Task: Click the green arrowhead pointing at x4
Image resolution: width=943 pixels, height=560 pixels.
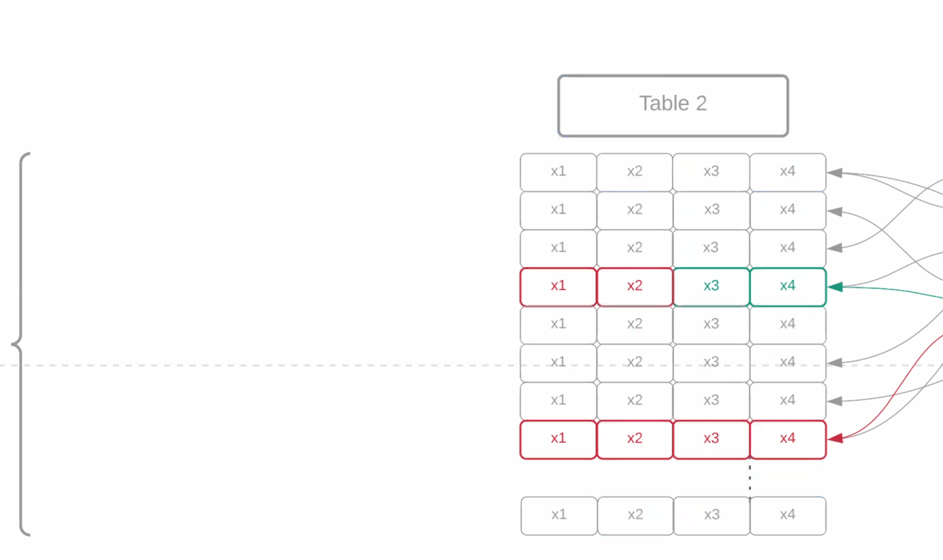Action: click(835, 287)
